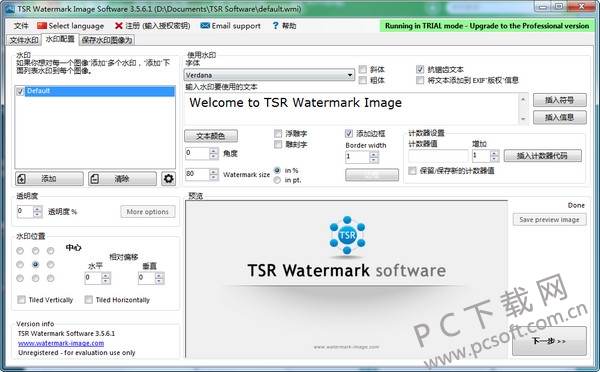Expand the Verdana font dropdown
This screenshot has height=372, width=600.
(x=350, y=75)
